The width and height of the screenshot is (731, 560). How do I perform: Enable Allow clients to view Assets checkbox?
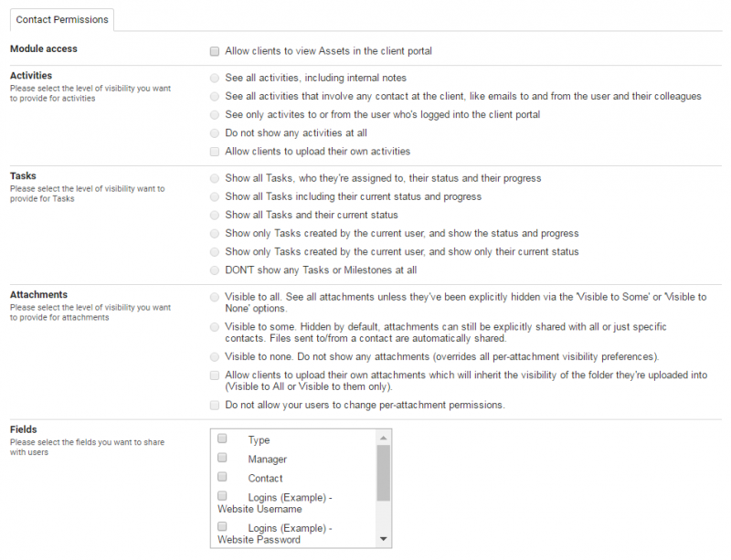pyautogui.click(x=214, y=51)
